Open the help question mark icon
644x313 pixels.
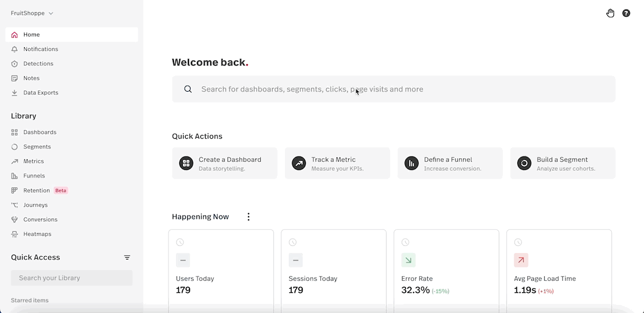[x=626, y=13]
